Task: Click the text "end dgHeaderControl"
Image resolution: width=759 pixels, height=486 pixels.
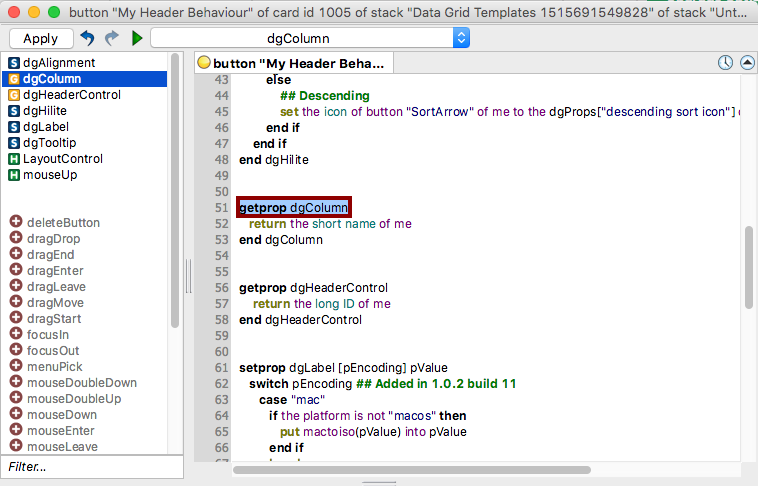Action: click(300, 319)
